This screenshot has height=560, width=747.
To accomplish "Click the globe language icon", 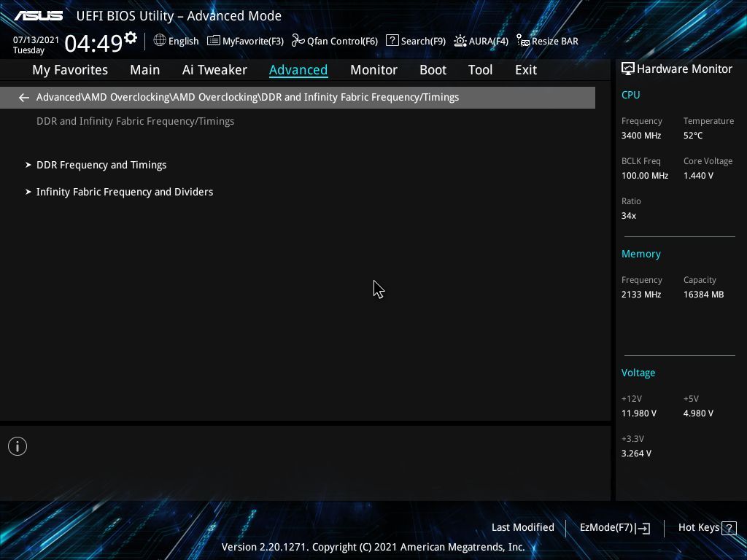I will pyautogui.click(x=160, y=40).
